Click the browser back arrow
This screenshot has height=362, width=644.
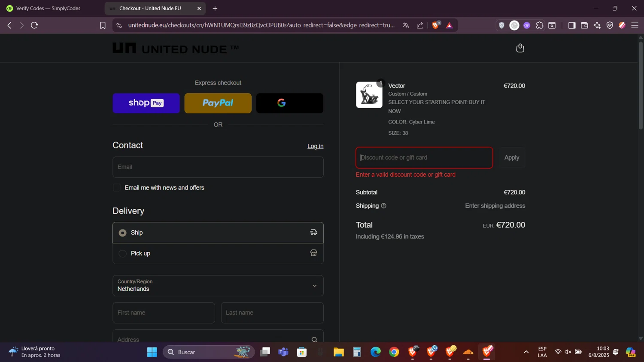pyautogui.click(x=9, y=25)
